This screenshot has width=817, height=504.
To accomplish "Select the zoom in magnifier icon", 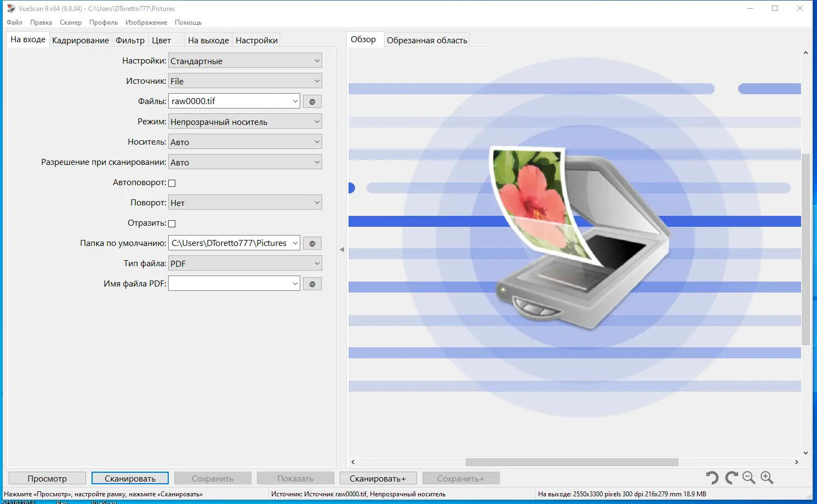I will tap(767, 477).
